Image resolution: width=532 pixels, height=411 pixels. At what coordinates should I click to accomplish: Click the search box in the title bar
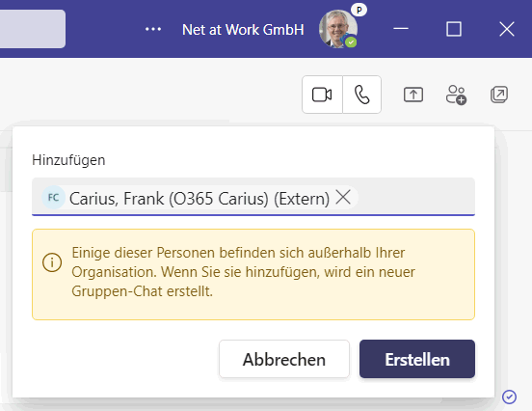point(33,29)
